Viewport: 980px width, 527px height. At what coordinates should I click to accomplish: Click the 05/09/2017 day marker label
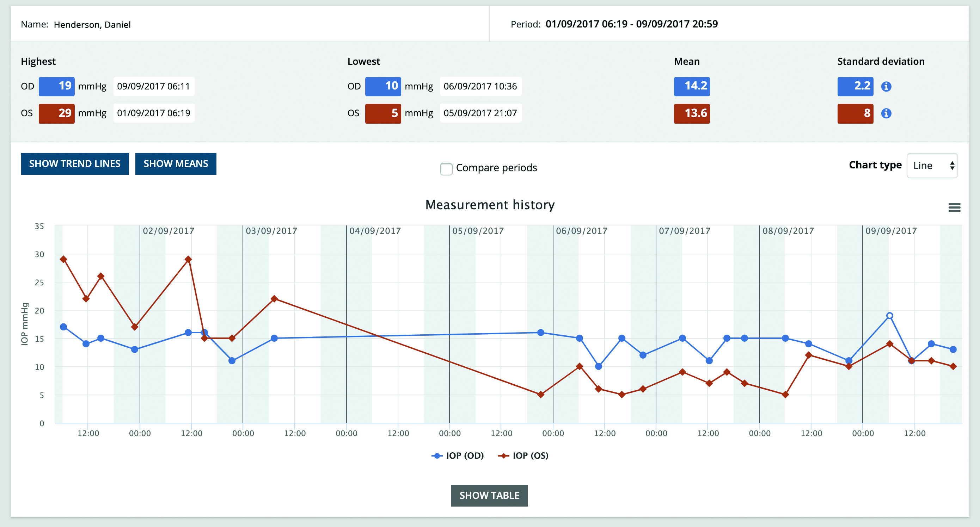pyautogui.click(x=478, y=231)
